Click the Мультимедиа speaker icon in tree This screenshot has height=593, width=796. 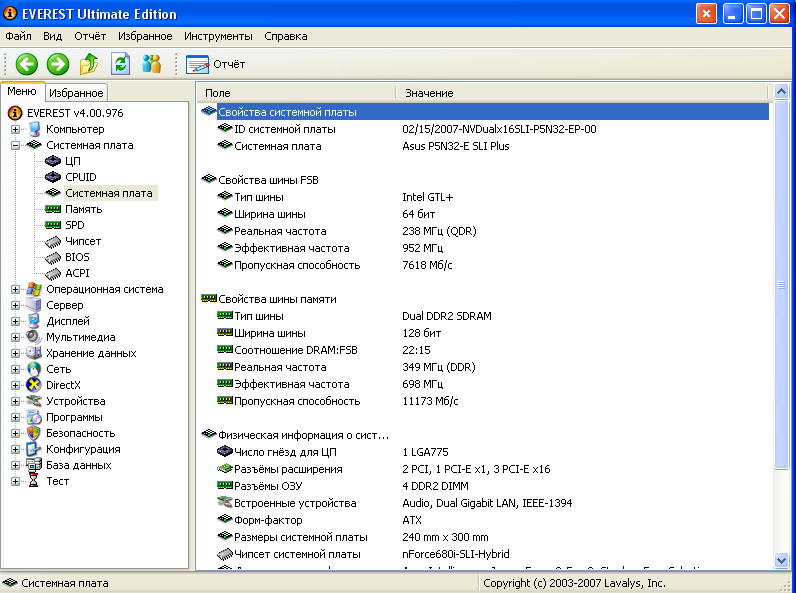34,337
